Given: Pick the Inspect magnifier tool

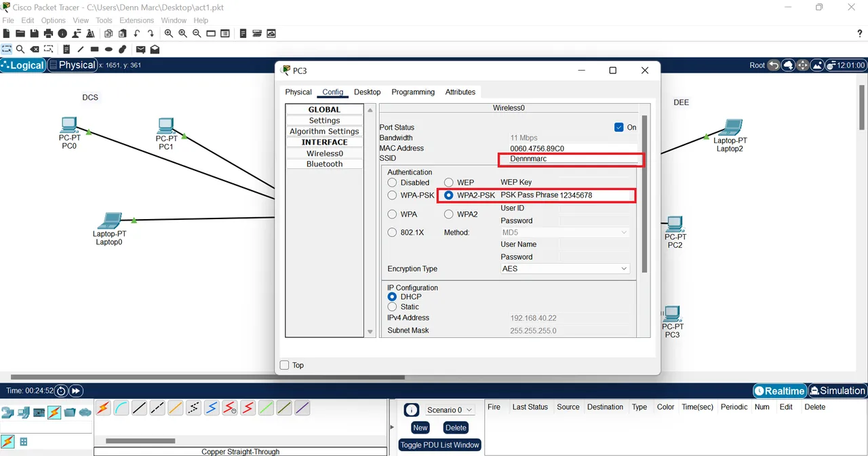Looking at the screenshot, I should click(x=20, y=49).
